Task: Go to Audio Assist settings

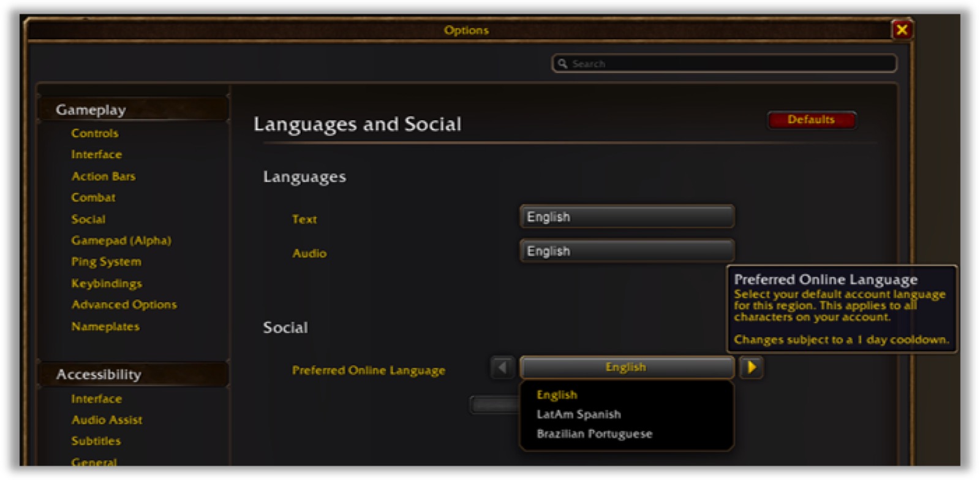Action: coord(107,420)
